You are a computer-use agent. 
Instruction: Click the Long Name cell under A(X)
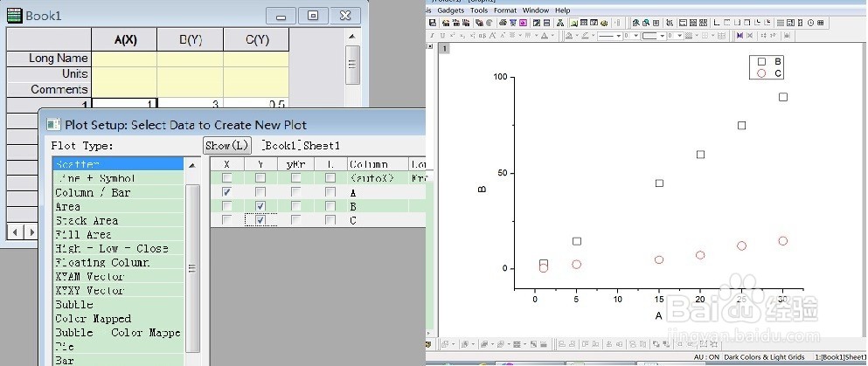[x=124, y=59]
